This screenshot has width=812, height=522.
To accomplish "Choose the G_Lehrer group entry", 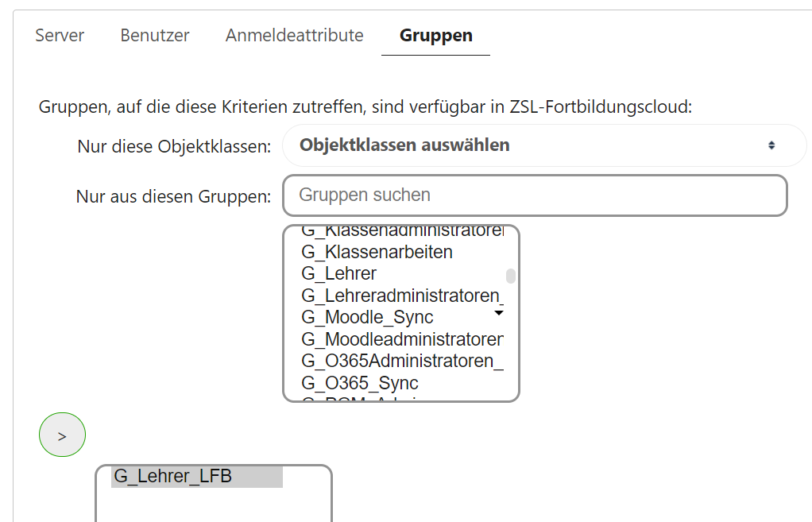I will pos(339,274).
